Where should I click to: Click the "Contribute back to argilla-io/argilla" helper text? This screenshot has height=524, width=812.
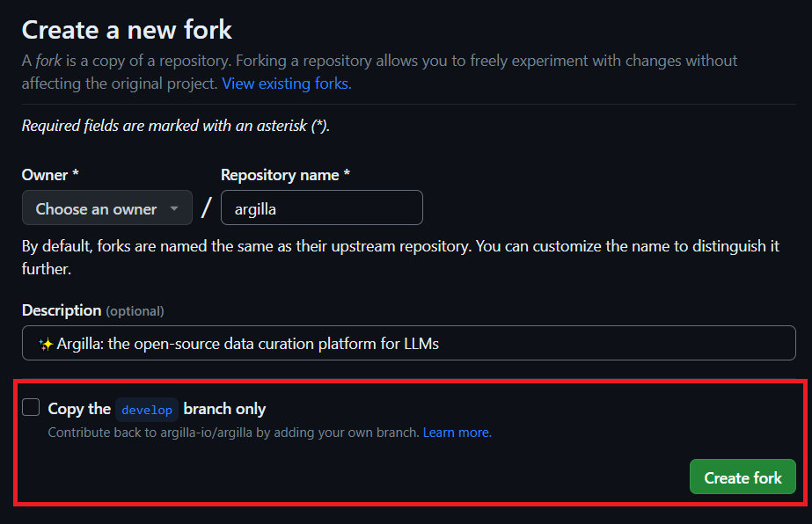coord(233,433)
